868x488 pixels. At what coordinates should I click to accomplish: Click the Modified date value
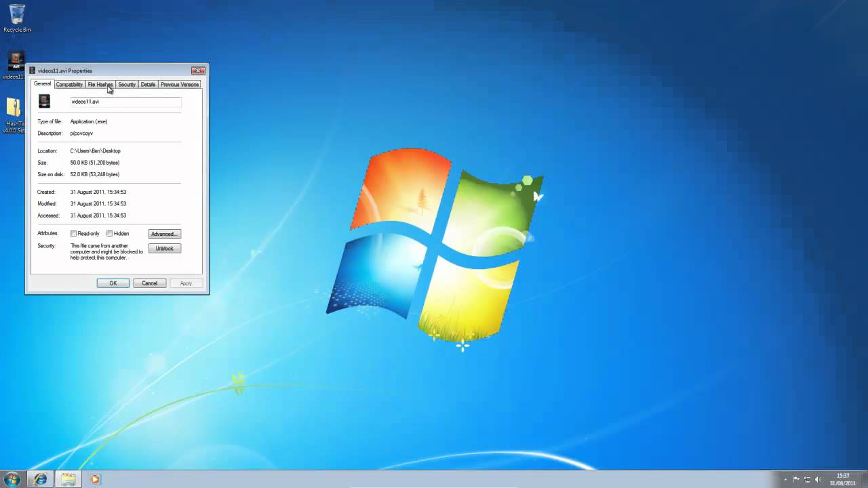point(98,204)
